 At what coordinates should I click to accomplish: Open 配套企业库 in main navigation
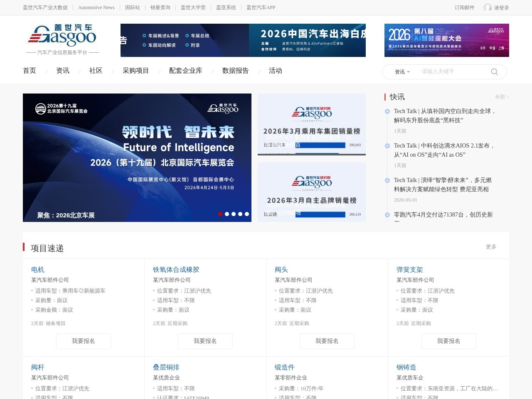(x=186, y=71)
